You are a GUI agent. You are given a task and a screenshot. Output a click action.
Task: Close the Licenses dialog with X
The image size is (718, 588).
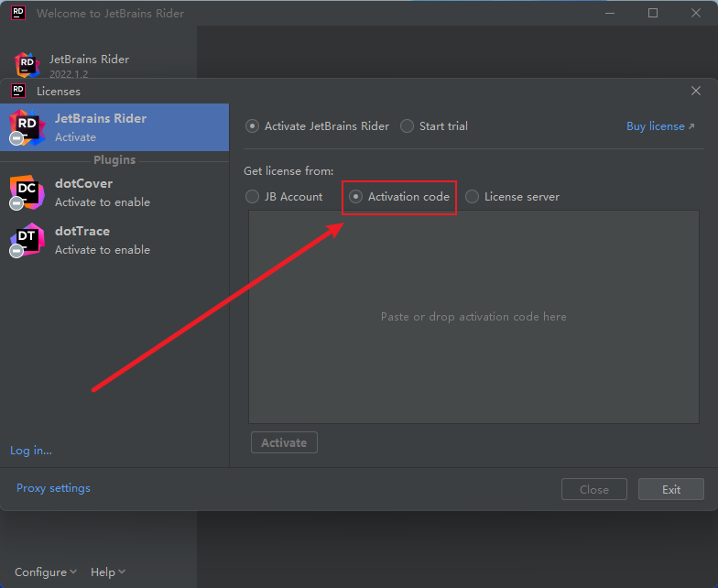coord(696,91)
